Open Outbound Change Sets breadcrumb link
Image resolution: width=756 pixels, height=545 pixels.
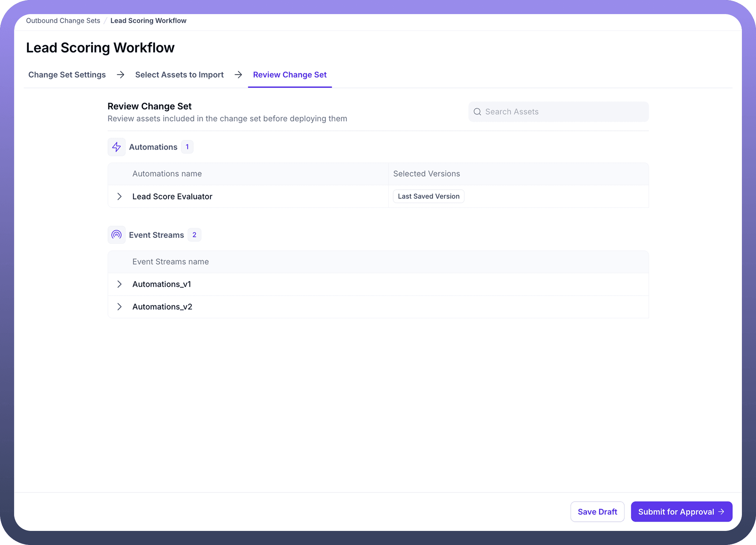(x=63, y=20)
